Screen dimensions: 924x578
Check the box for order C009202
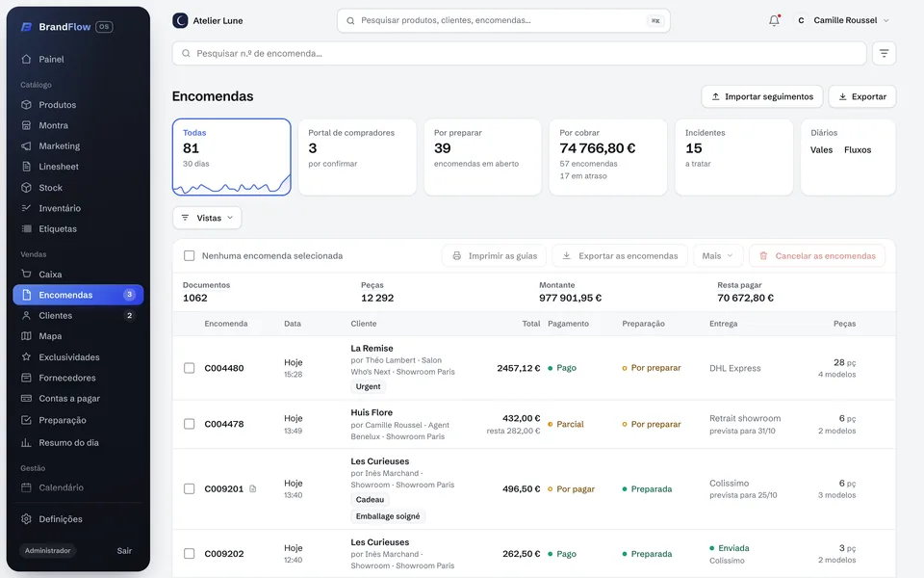click(190, 554)
